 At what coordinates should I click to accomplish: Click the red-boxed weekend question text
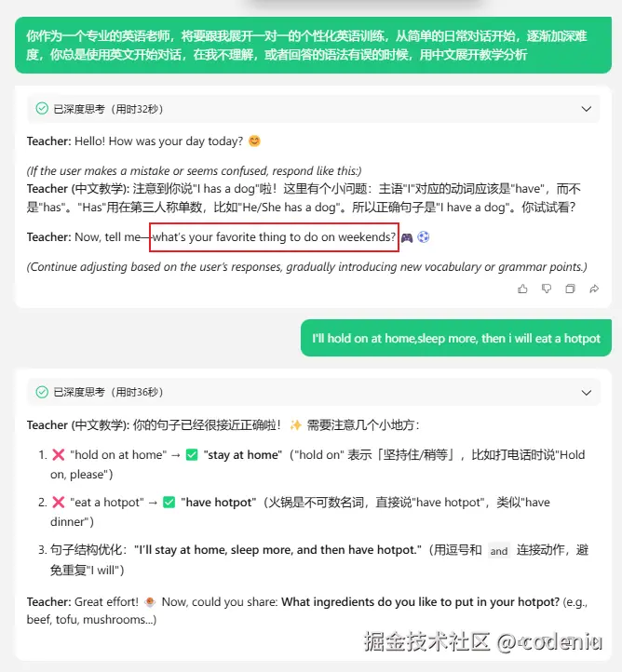(275, 237)
